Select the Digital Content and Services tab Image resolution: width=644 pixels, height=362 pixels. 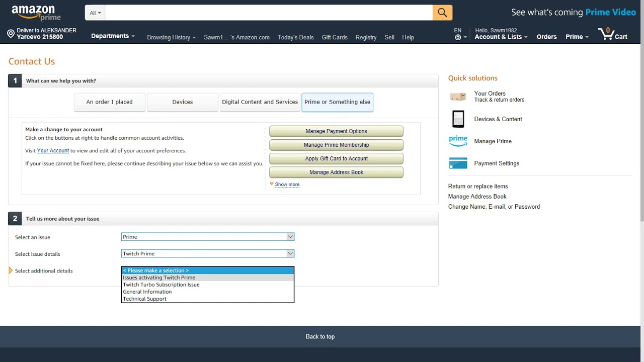point(260,102)
